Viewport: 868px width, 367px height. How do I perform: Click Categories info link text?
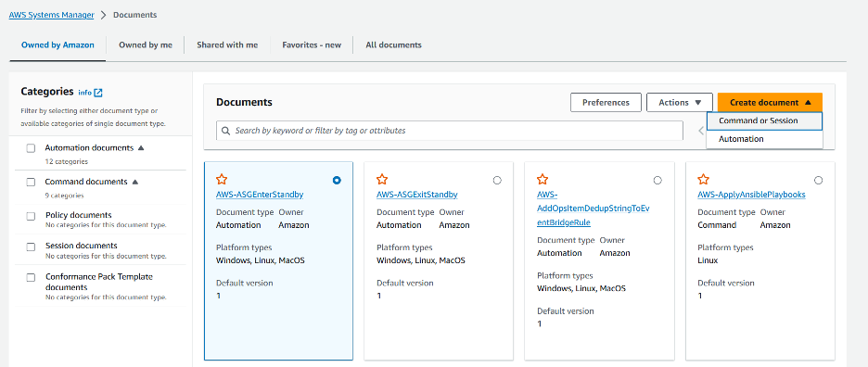(85, 93)
